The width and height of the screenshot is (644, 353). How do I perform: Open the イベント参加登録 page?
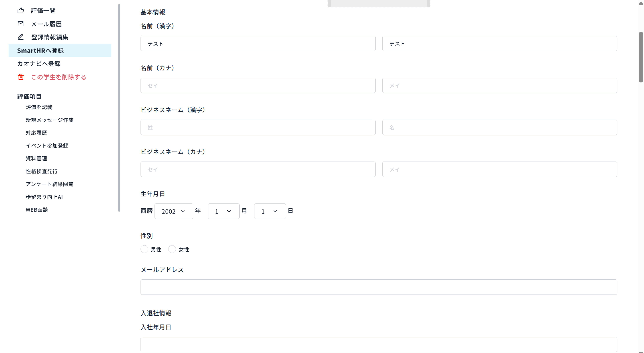47,146
